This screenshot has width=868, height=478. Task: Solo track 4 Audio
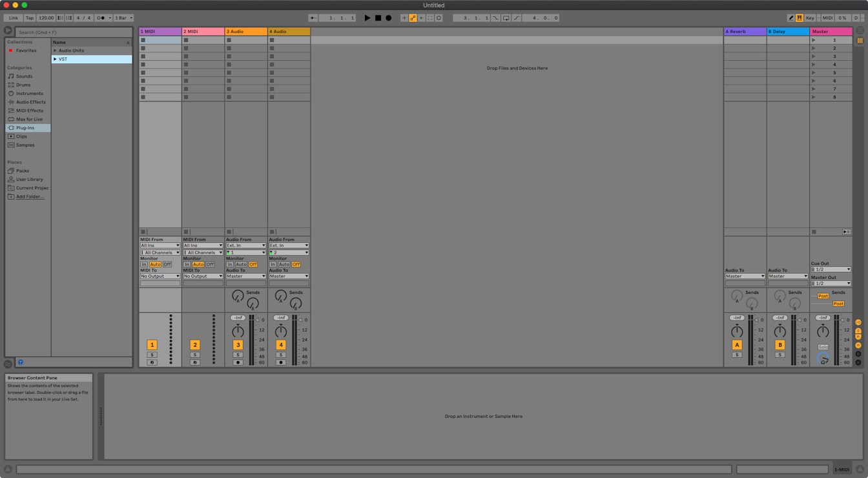point(280,354)
